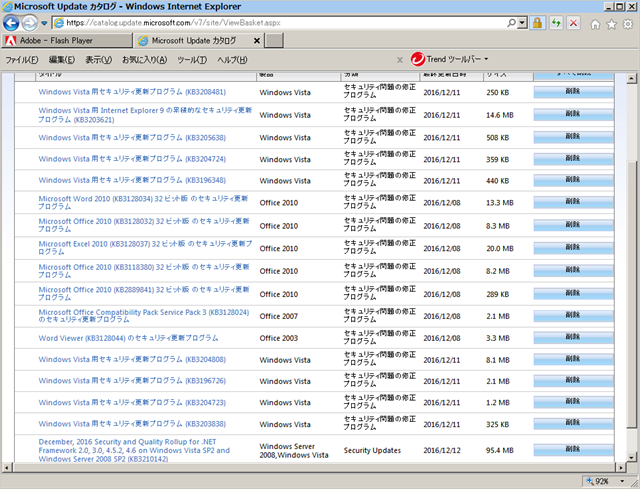This screenshot has width=640, height=489.
Task: Click the 2016/12/12 date cell
Action: click(442, 451)
